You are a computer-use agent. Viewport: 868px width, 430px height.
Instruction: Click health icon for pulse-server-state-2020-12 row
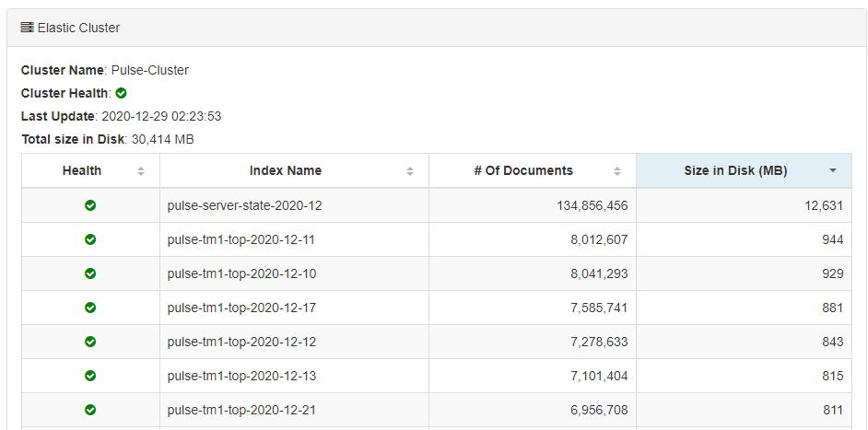coord(90,205)
